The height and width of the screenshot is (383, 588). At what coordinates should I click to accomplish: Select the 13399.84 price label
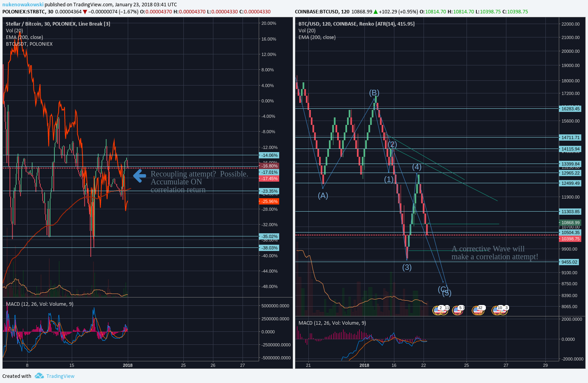pyautogui.click(x=570, y=164)
